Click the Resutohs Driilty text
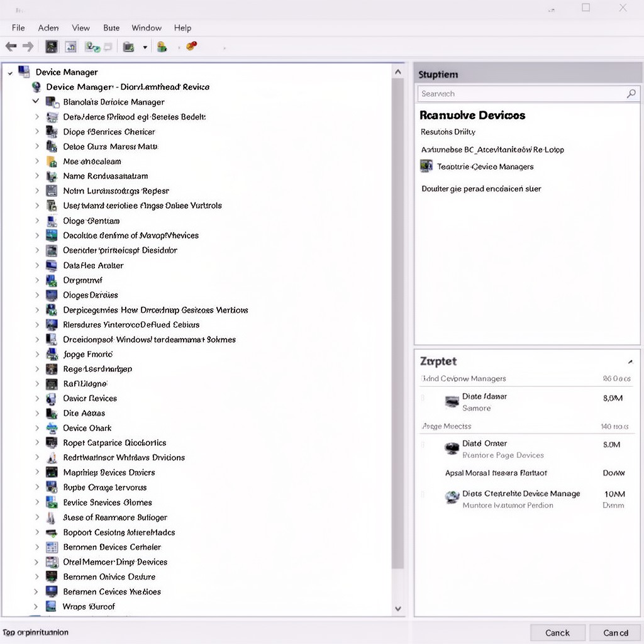Image resolution: width=644 pixels, height=644 pixels. [448, 132]
